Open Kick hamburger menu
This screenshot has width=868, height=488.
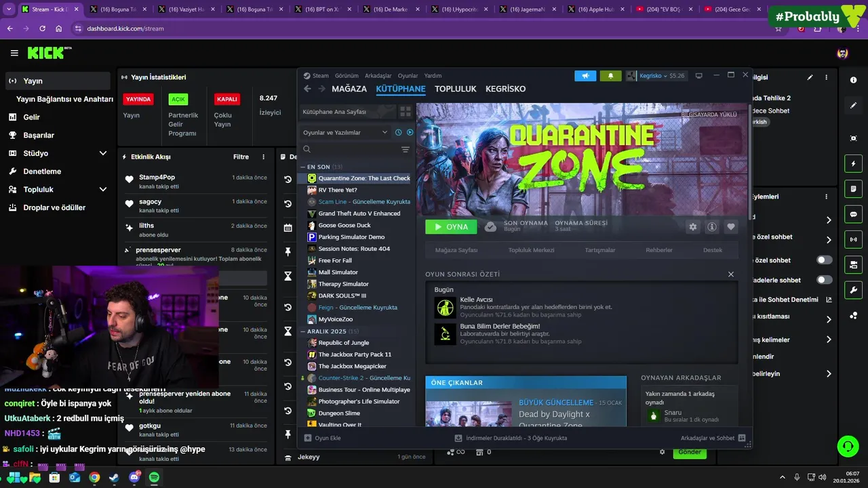click(x=14, y=53)
